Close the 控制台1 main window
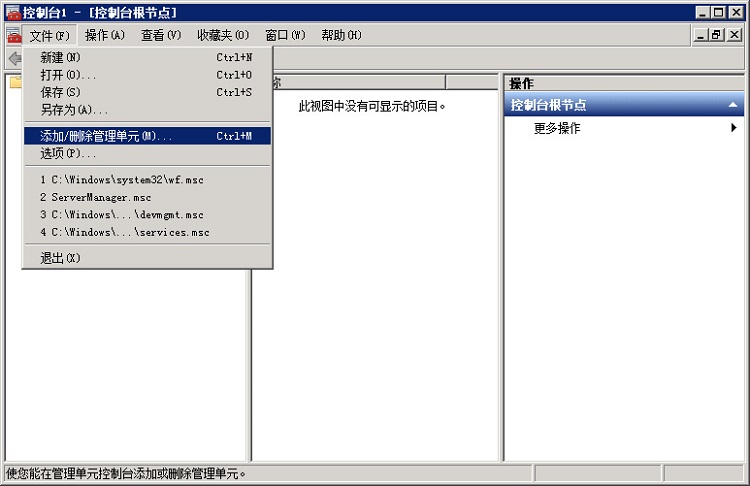Viewport: 750px width, 486px height. point(736,12)
